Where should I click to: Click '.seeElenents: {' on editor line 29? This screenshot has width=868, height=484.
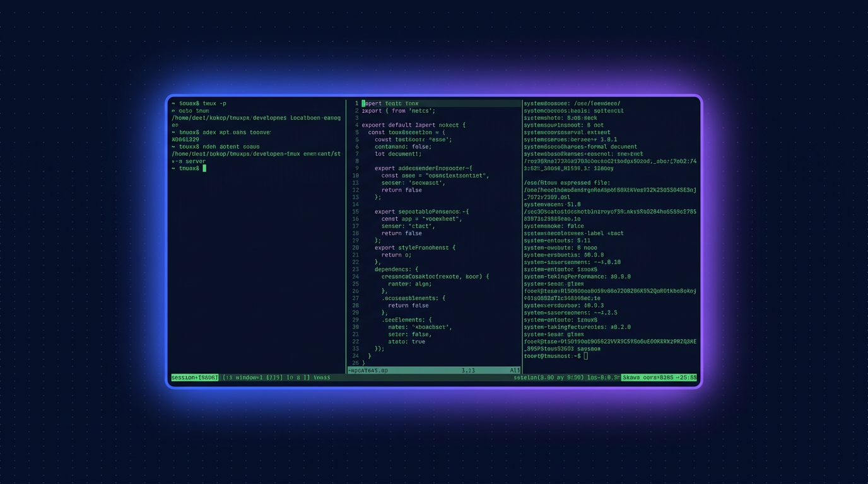pyautogui.click(x=407, y=320)
